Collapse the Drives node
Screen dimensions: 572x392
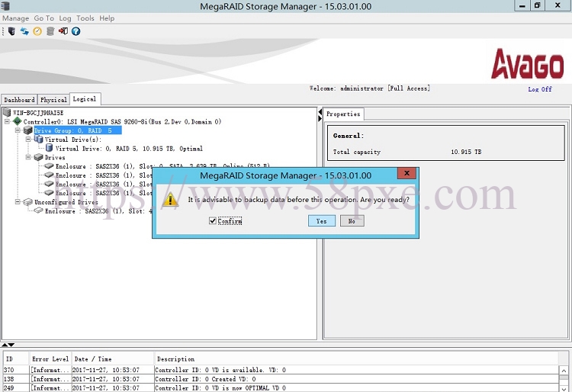coord(28,157)
